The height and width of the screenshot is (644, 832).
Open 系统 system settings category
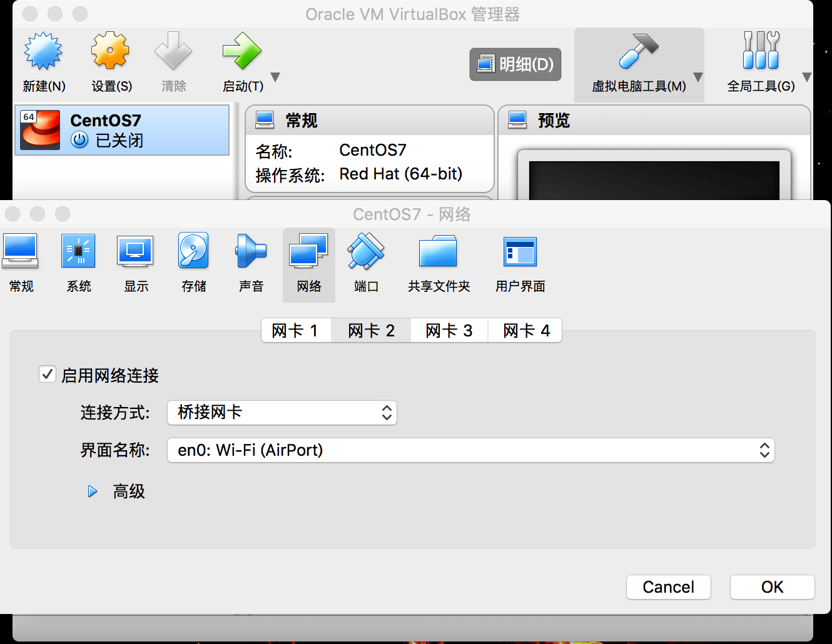pyautogui.click(x=79, y=264)
